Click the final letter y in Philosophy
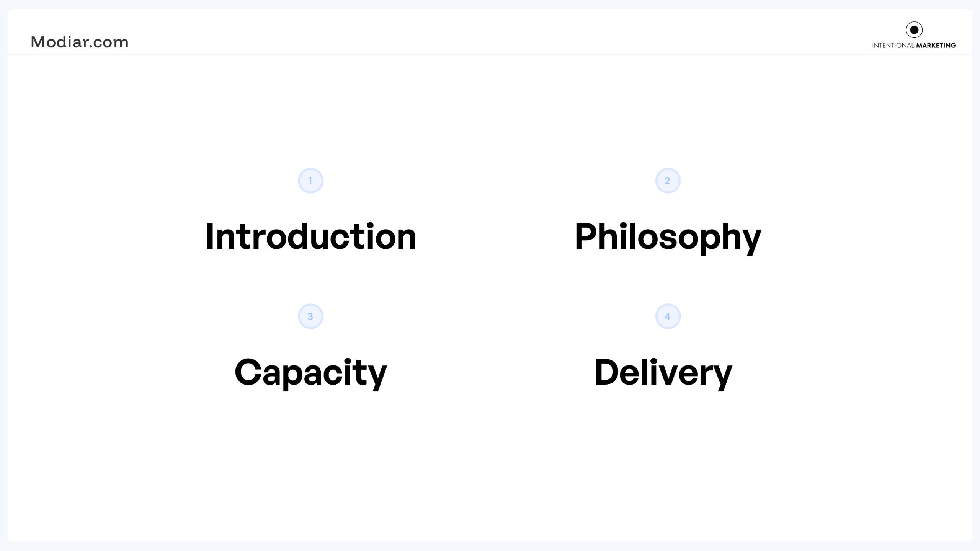Image resolution: width=980 pixels, height=551 pixels. (x=750, y=240)
